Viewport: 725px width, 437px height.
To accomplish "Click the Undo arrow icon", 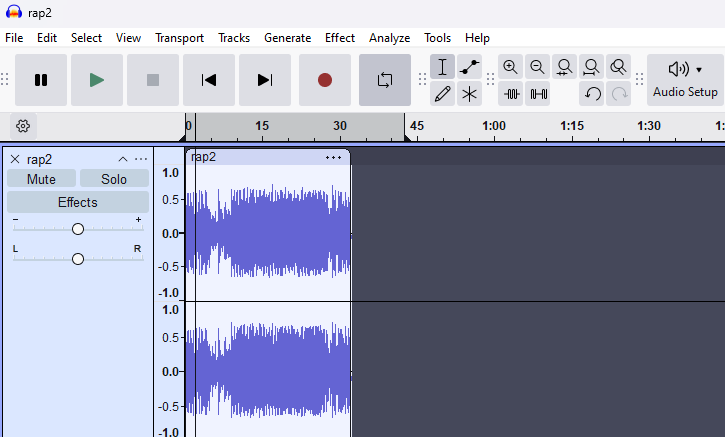I will 592,94.
